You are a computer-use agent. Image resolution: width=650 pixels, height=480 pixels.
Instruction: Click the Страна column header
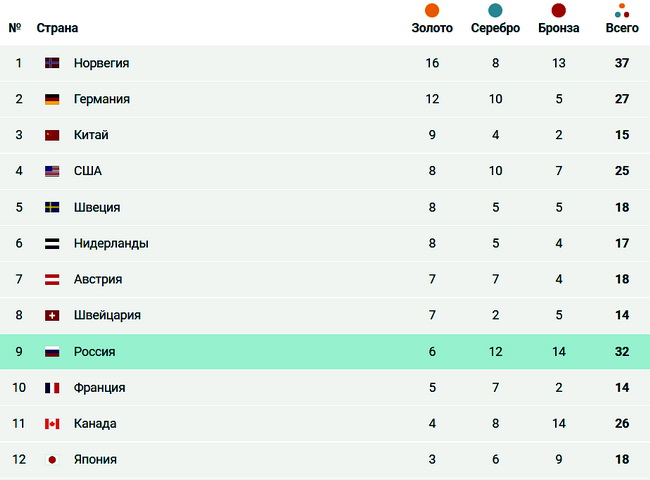tap(57, 28)
